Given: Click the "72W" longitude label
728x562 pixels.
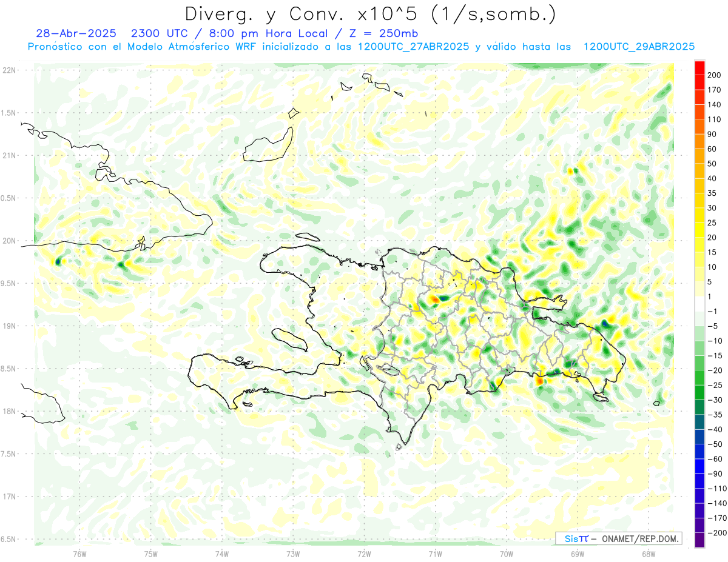Looking at the screenshot, I should coord(364,554).
